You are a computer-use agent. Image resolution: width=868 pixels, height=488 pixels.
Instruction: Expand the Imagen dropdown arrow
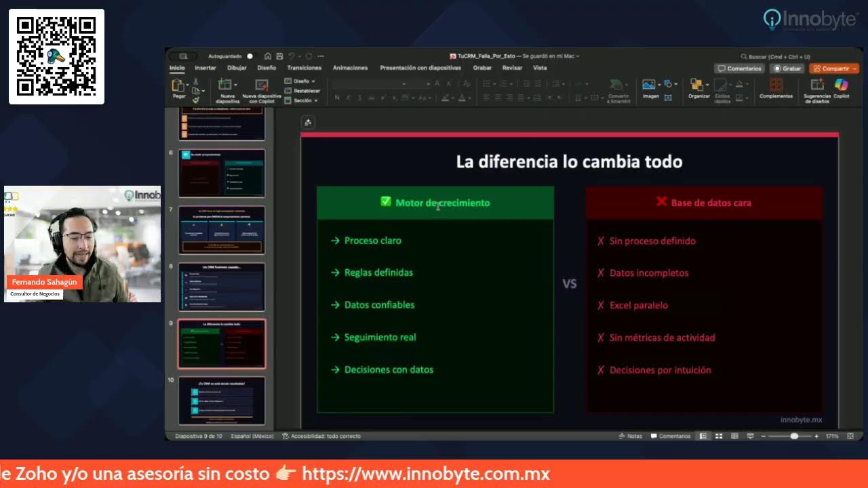tap(659, 85)
